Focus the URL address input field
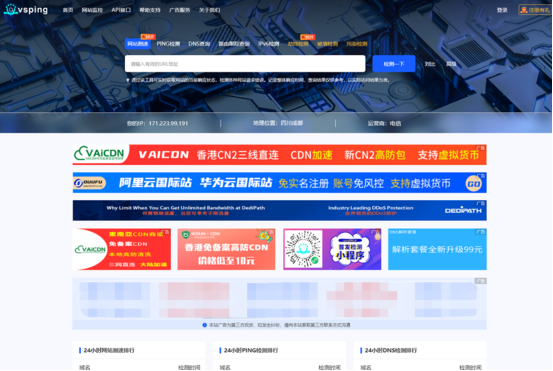The width and height of the screenshot is (553, 371). [x=245, y=64]
